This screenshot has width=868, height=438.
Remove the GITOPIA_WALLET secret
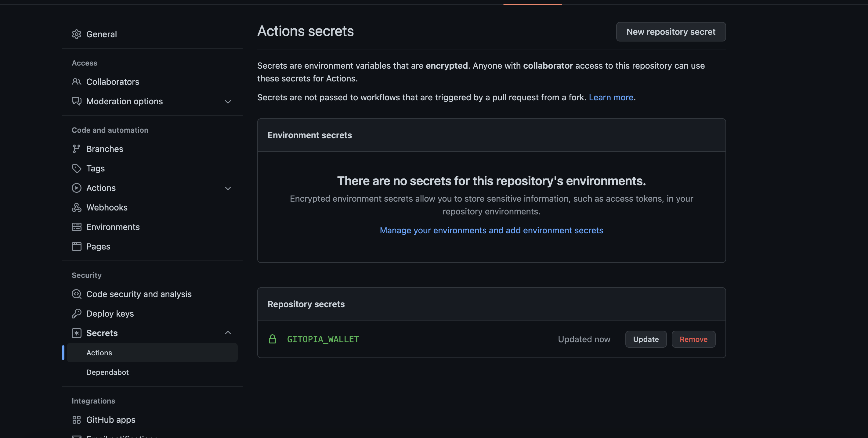pos(693,339)
